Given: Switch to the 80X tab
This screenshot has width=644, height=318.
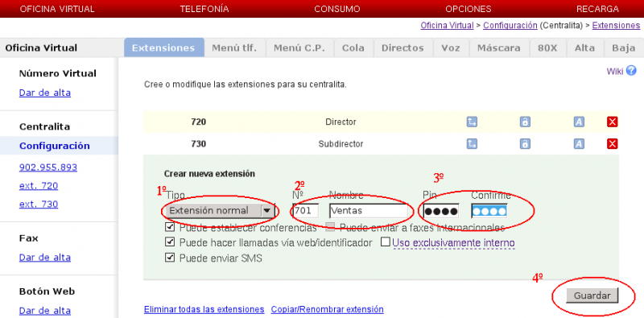Looking at the screenshot, I should click(547, 47).
